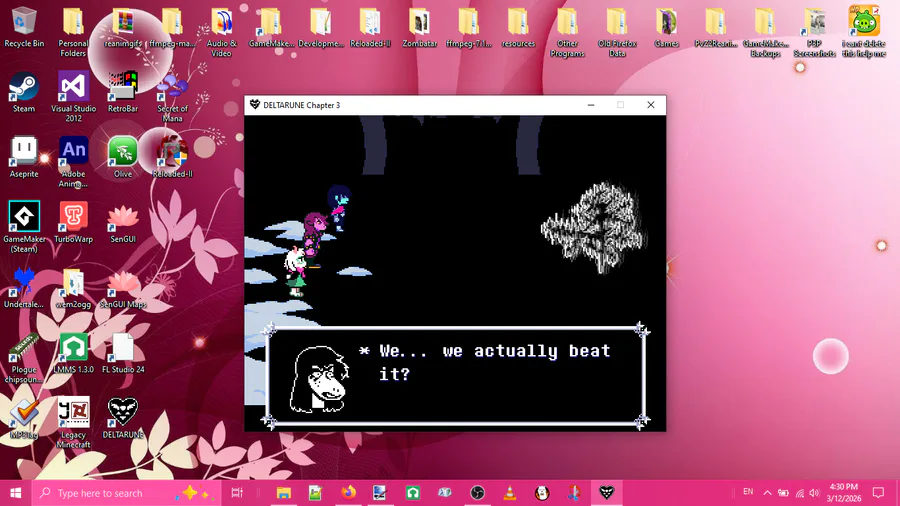Select the Games folder icon
This screenshot has height=506, width=900.
tap(666, 27)
